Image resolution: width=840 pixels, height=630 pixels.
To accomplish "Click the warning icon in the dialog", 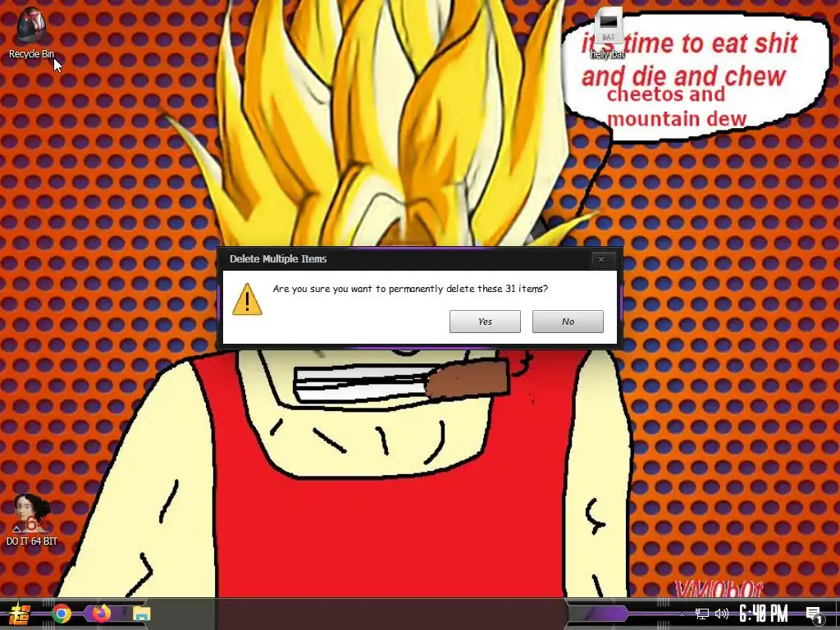I will 247,299.
